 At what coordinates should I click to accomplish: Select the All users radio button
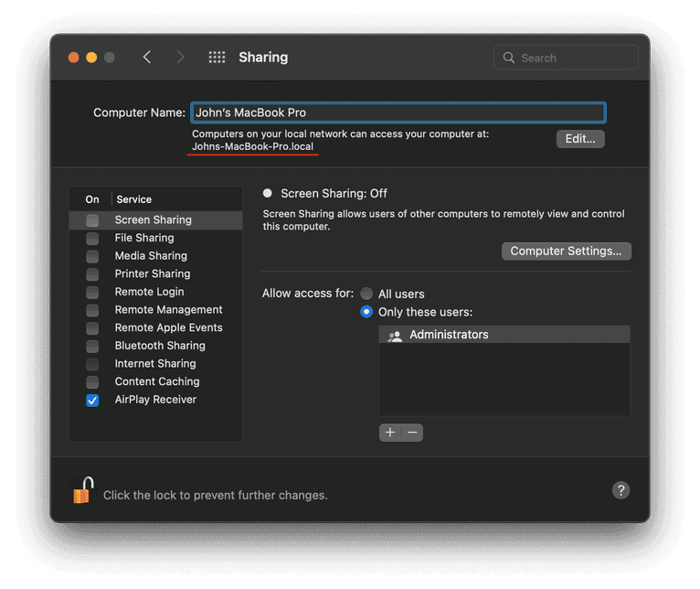366,294
